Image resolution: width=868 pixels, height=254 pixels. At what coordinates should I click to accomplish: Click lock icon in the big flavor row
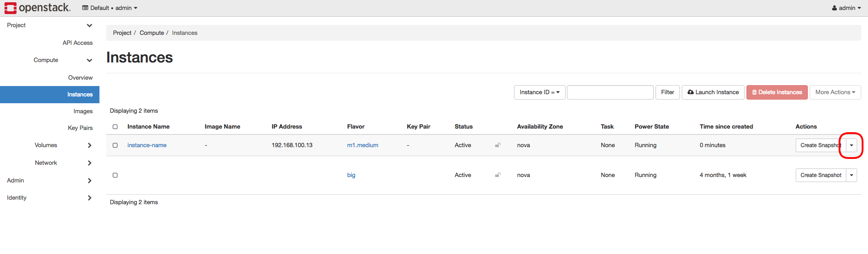tap(498, 175)
